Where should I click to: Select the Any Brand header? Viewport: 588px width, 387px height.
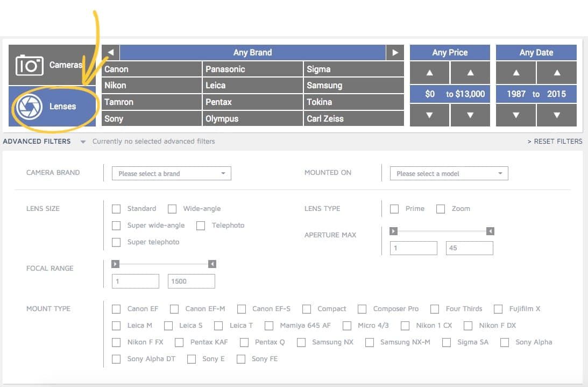tap(253, 53)
